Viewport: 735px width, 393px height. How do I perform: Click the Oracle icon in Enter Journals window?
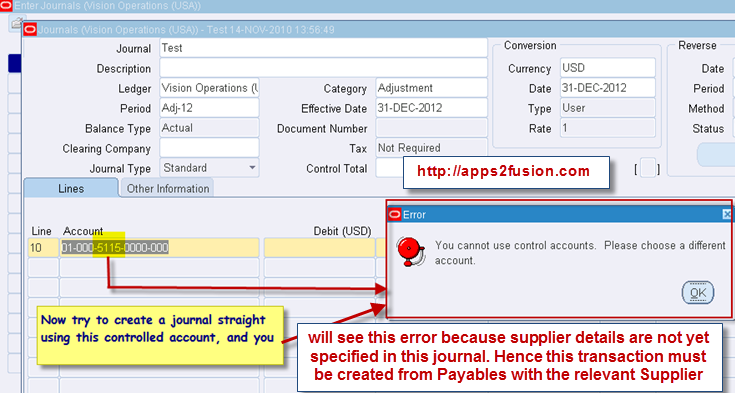click(x=6, y=6)
